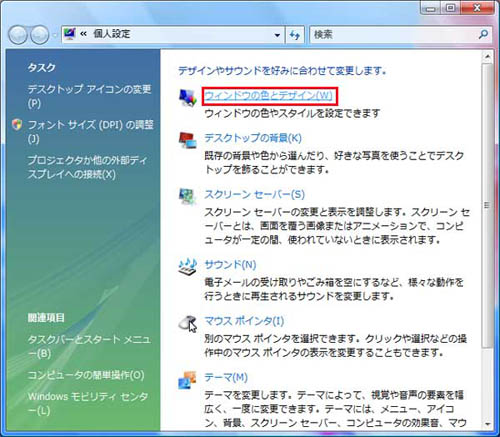Viewport: 500px width, 437px height.
Task: Click the refresh arrows icon beside address bar
Action: pos(295,35)
